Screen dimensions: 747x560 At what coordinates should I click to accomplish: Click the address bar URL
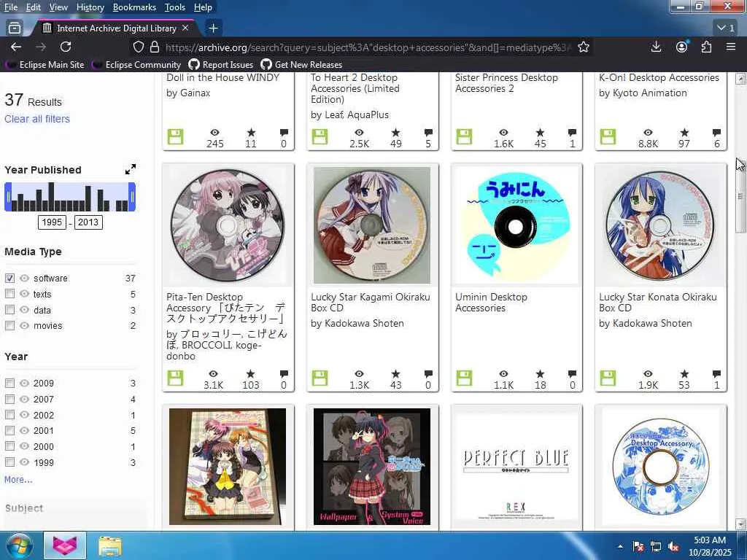click(x=367, y=47)
